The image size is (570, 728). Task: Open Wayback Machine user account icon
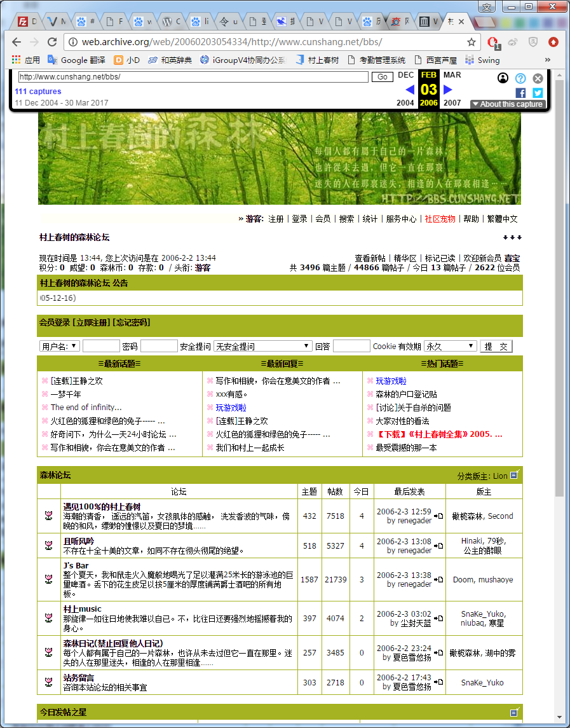(x=503, y=78)
